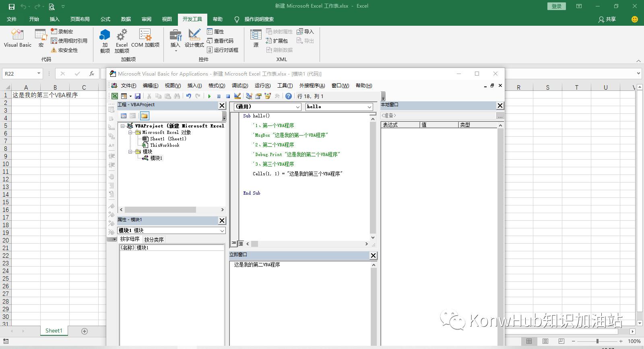Click 操作说明搜索 search box

click(x=254, y=19)
